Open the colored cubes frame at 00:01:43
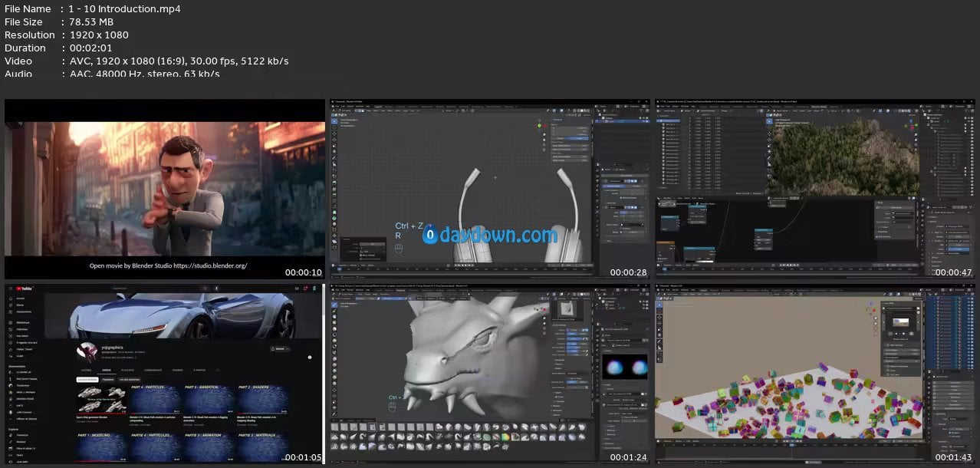 (815, 374)
